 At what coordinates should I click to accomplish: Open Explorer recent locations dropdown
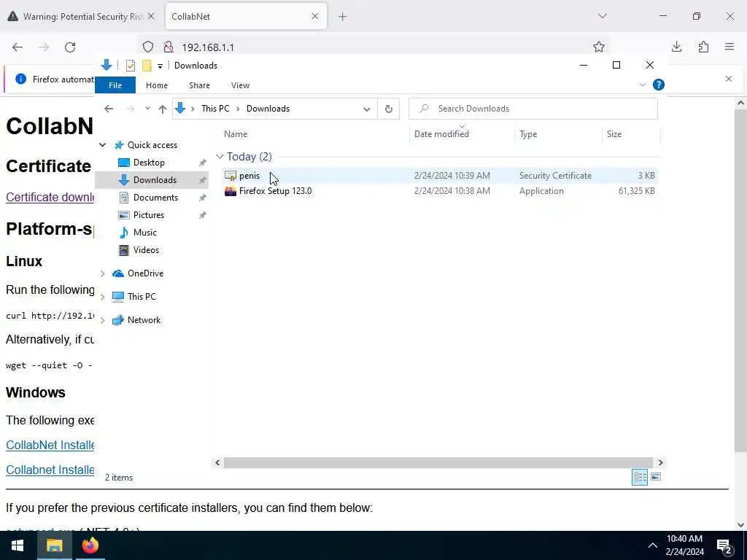pos(147,109)
